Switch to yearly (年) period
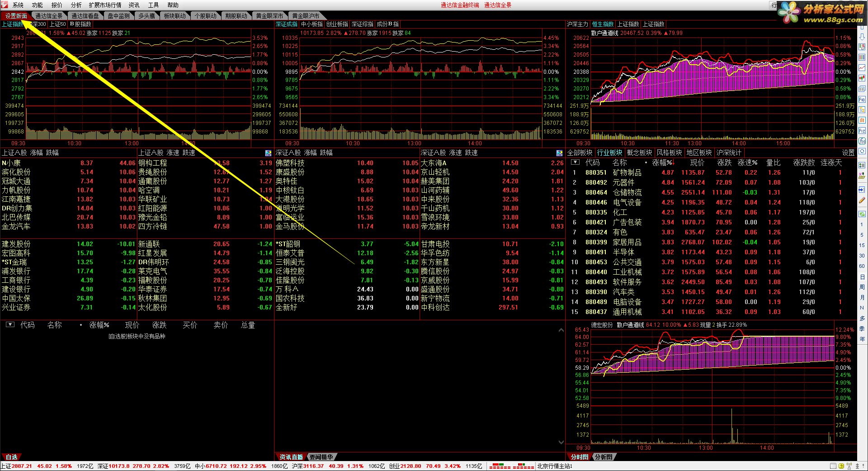Screen dimensions: 868x471 pyautogui.click(x=862, y=338)
